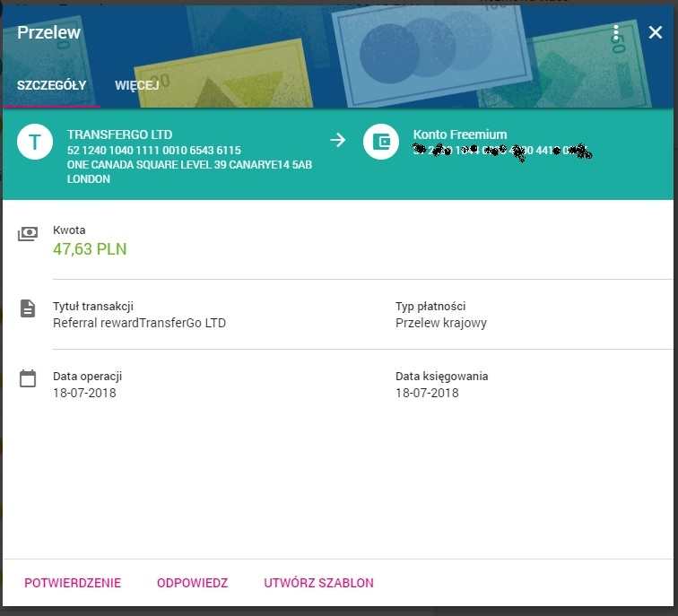Viewport: 678px width, 616px height.
Task: Select payment type Przelew krajowy
Action: point(441,323)
